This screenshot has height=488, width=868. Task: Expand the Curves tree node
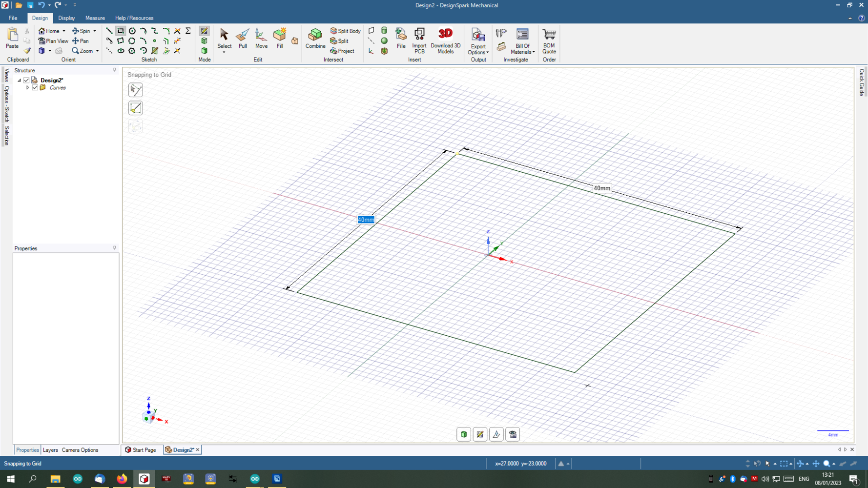point(28,88)
